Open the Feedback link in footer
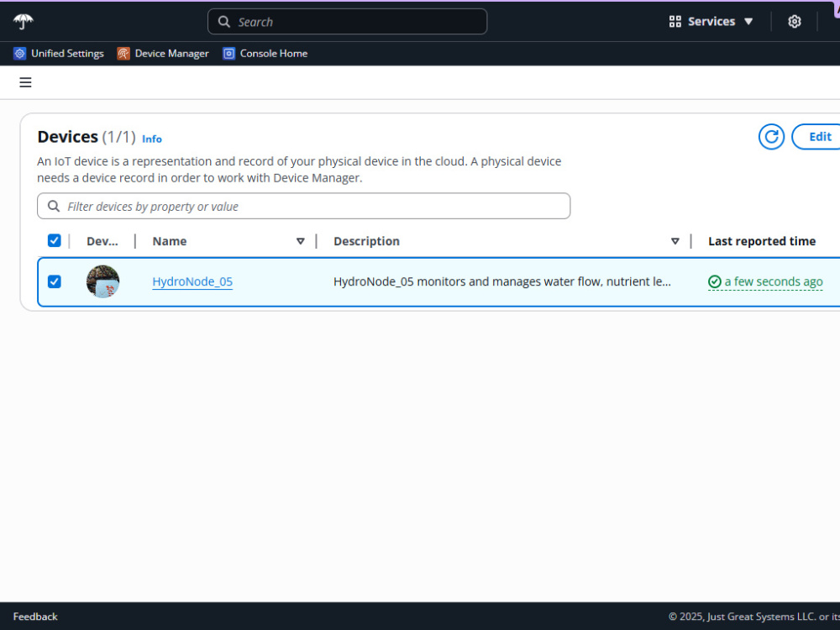 [35, 617]
